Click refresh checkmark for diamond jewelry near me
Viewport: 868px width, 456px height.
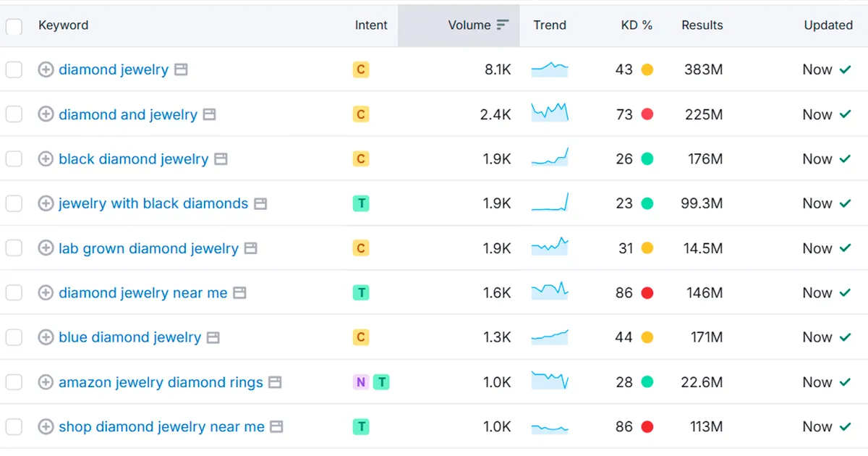coord(845,293)
